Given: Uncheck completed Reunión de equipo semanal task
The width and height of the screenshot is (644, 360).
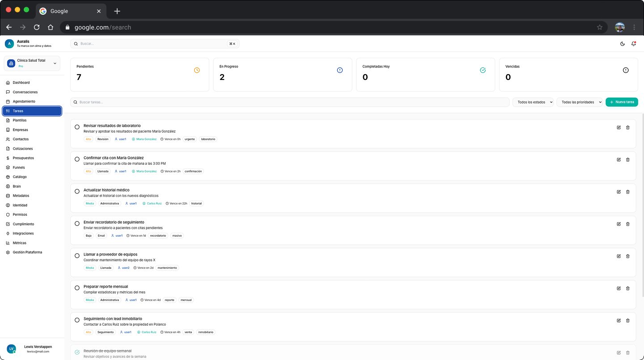Looking at the screenshot, I should (x=77, y=352).
